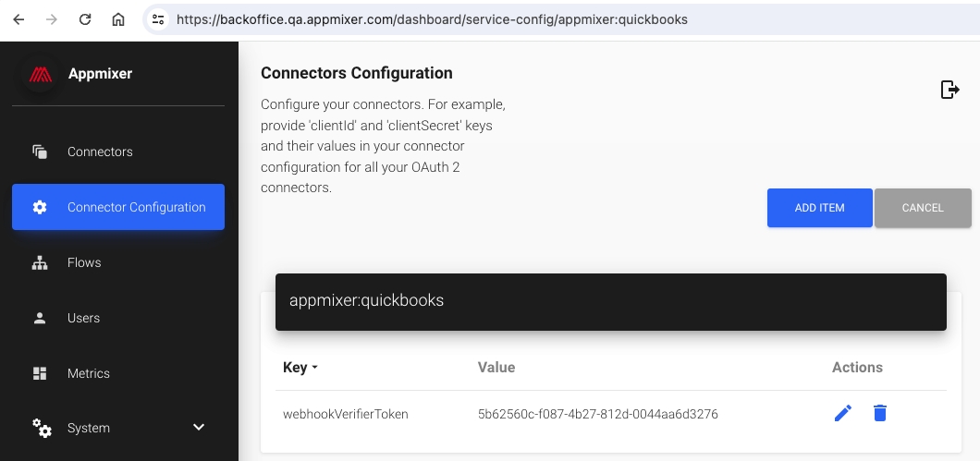Reload the page in the browser
Screen dimensions: 980x461
tap(85, 18)
